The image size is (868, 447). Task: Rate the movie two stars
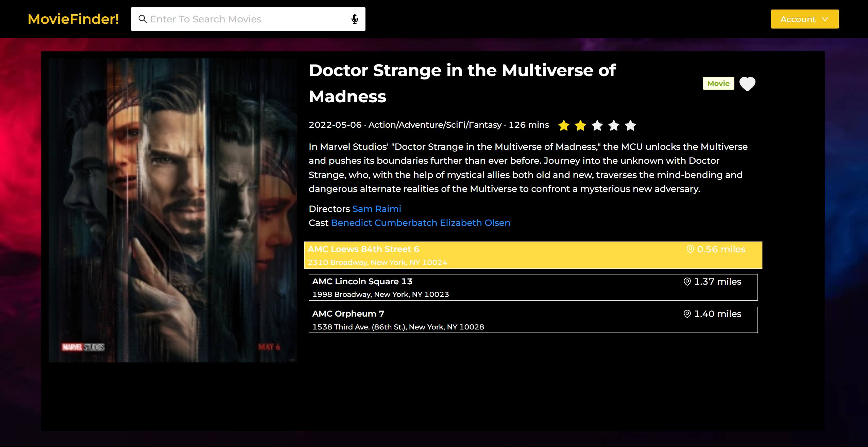click(580, 125)
